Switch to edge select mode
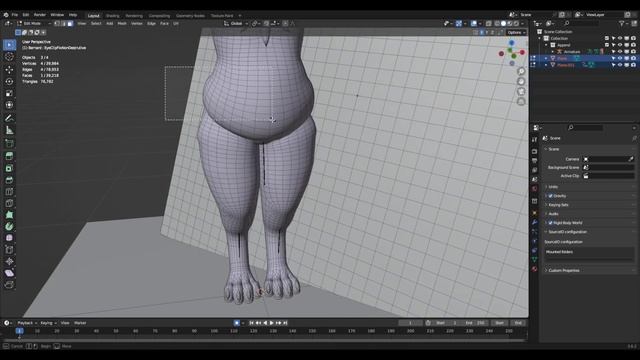Screen dimensions: 640x360 click(64, 24)
